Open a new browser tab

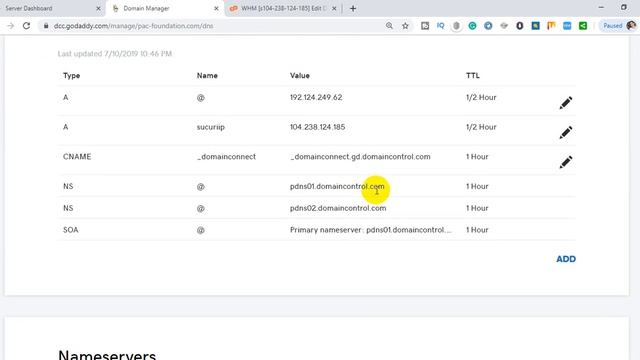coord(353,8)
